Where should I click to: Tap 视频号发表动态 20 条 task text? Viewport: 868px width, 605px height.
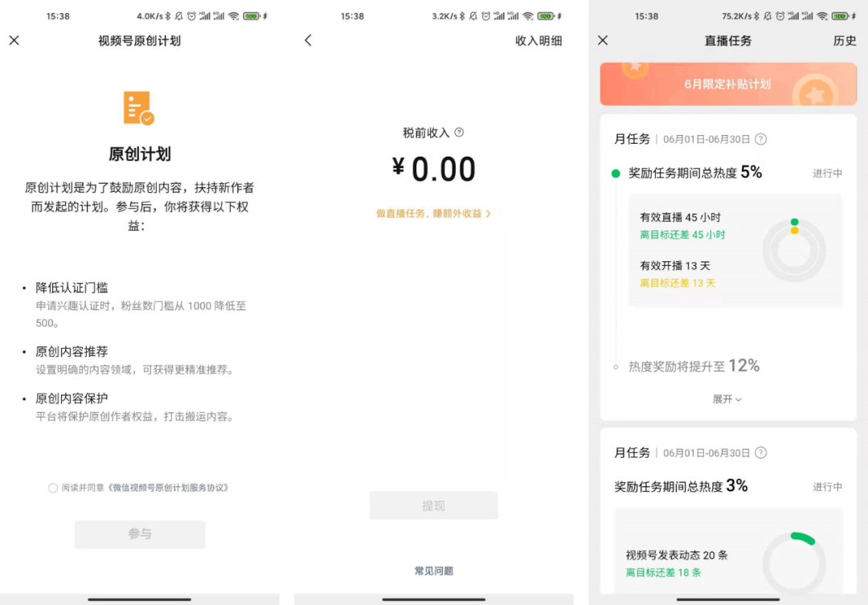pyautogui.click(x=677, y=555)
